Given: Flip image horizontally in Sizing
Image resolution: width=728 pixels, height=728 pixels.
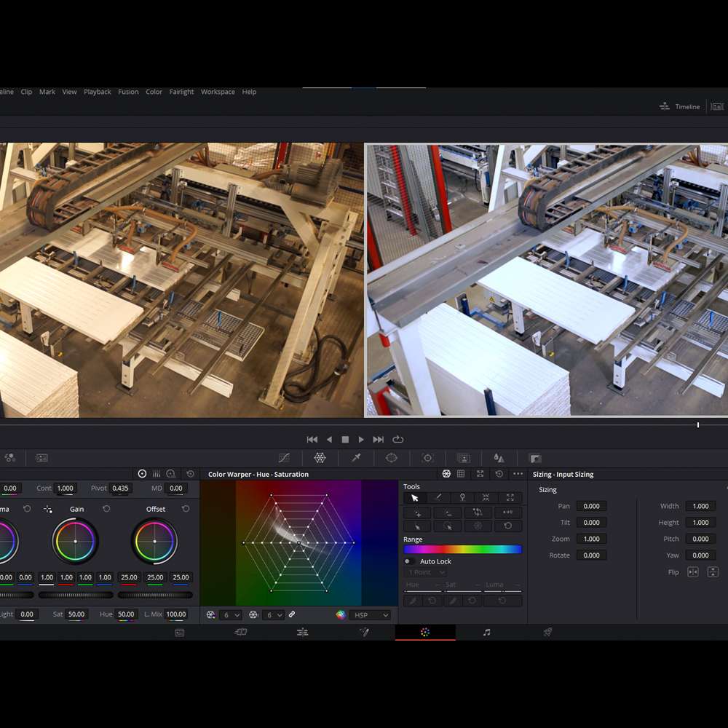Looking at the screenshot, I should pos(693,572).
